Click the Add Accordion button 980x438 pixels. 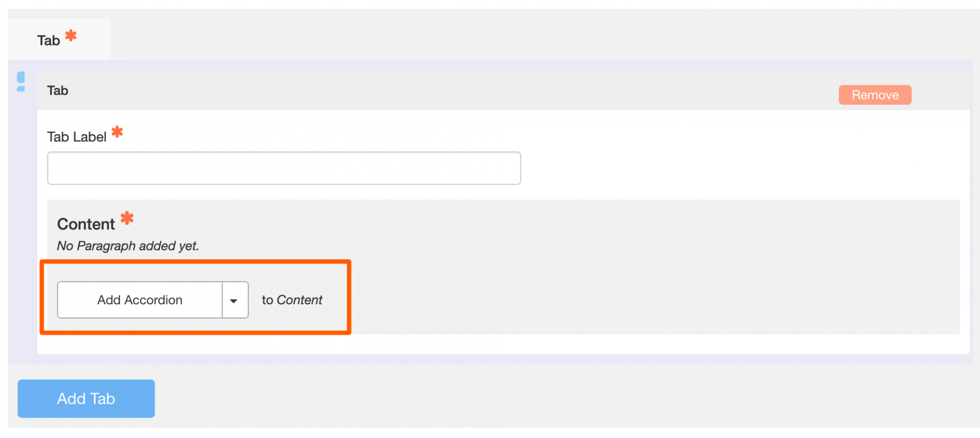pyautogui.click(x=139, y=300)
